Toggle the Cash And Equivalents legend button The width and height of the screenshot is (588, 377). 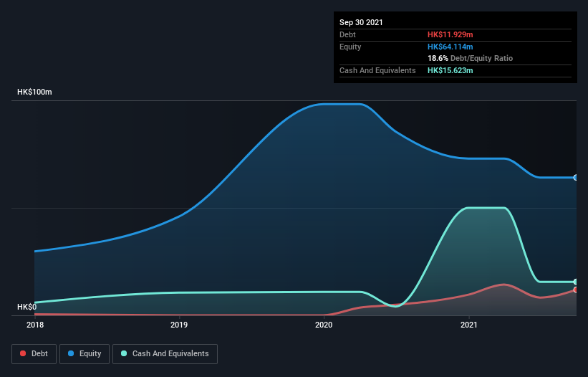[165, 354]
